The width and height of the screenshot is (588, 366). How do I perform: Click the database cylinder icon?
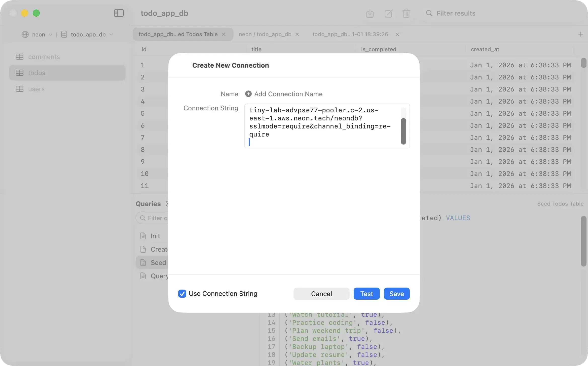click(64, 34)
